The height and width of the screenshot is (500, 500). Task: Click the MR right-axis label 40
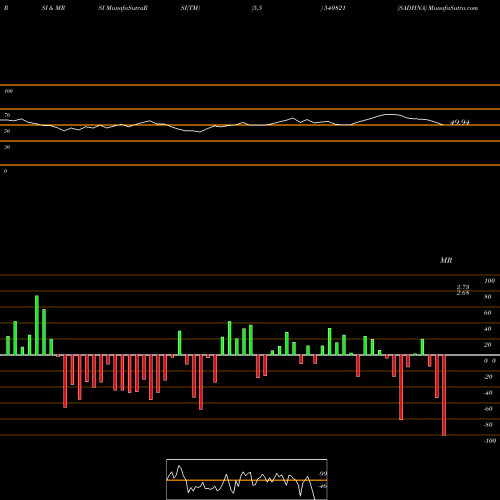[488, 329]
